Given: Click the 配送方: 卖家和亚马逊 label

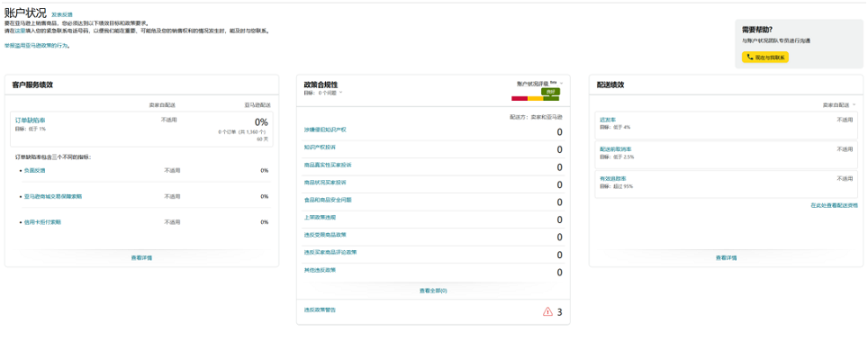Looking at the screenshot, I should click(536, 117).
